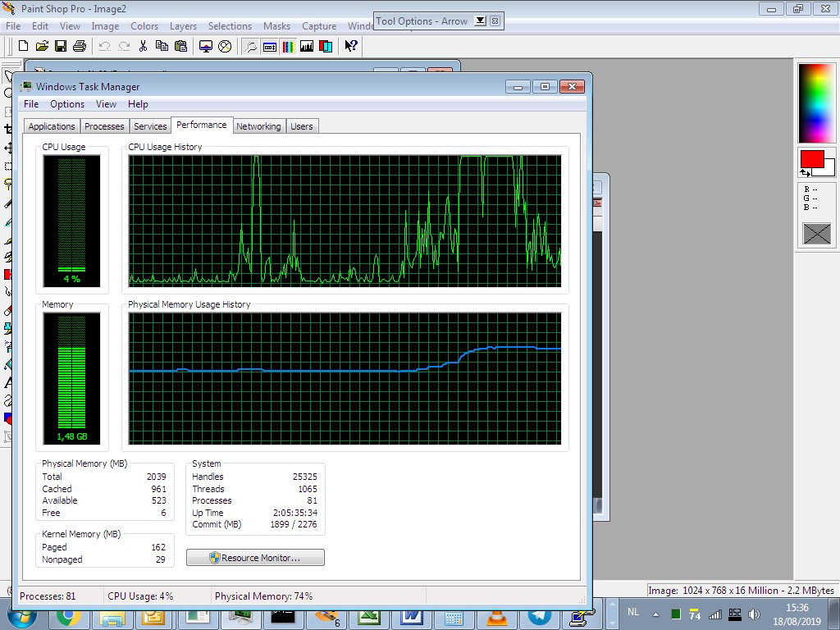The image size is (840, 630).
Task: Click the Undo arrow in toolbar
Action: tap(104, 46)
